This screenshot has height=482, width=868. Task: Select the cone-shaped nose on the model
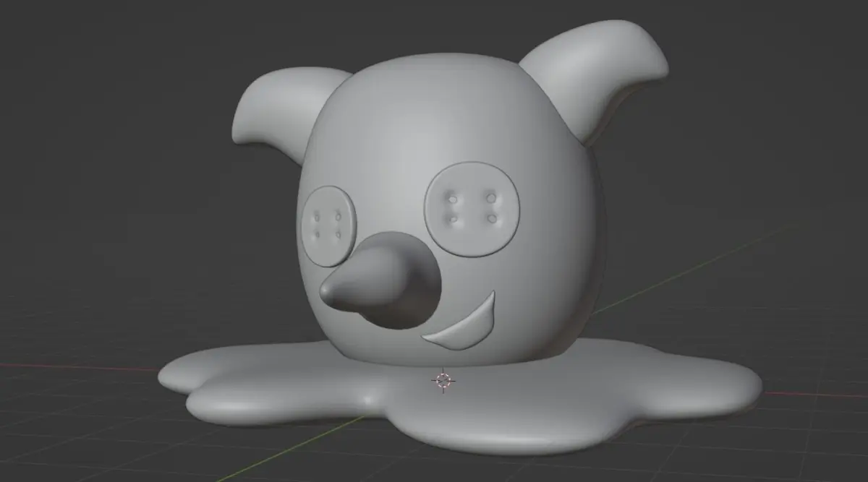point(380,282)
